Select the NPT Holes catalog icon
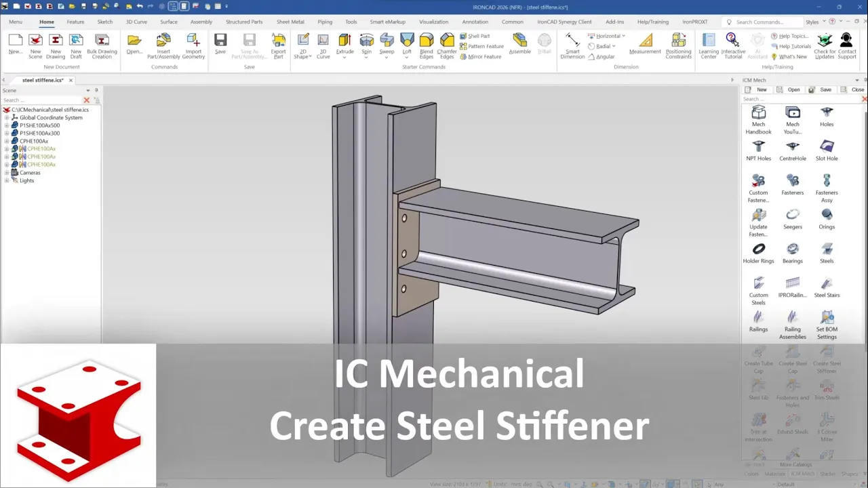Image resolution: width=868 pixels, height=488 pixels. click(x=759, y=146)
